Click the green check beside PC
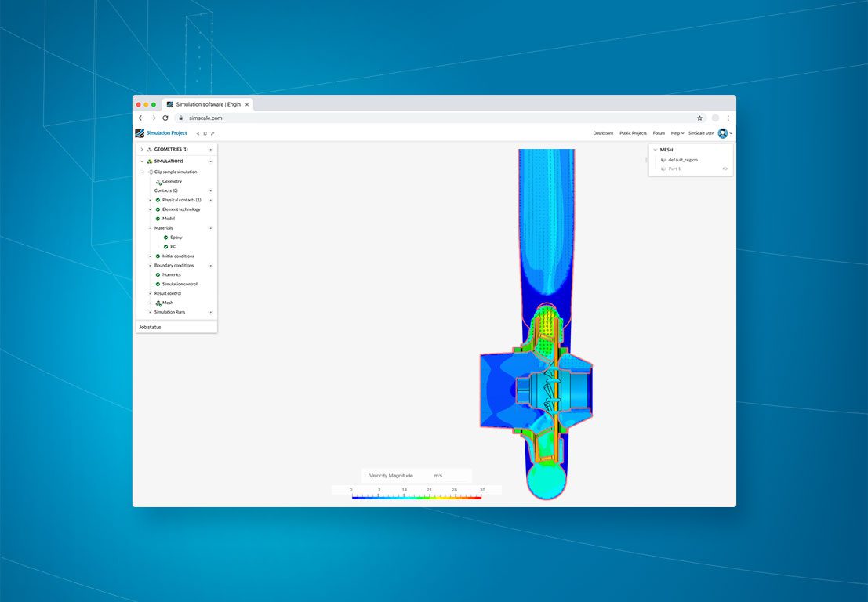 (165, 247)
